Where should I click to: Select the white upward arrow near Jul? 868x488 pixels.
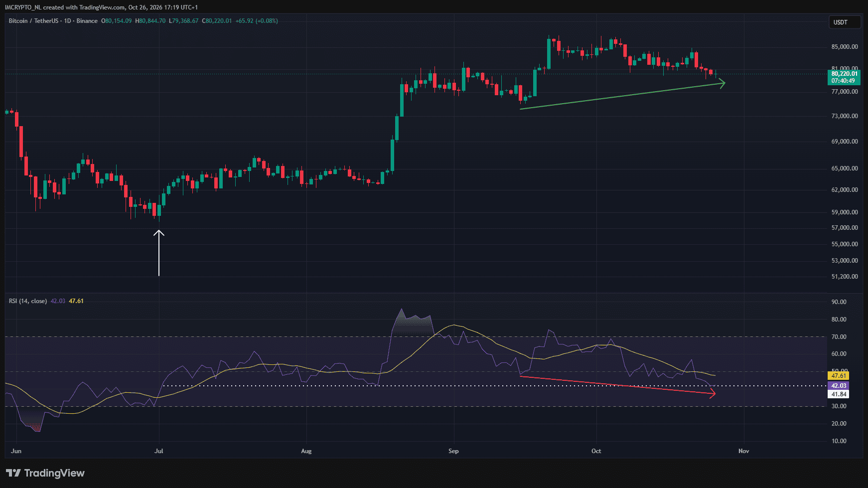click(x=159, y=253)
